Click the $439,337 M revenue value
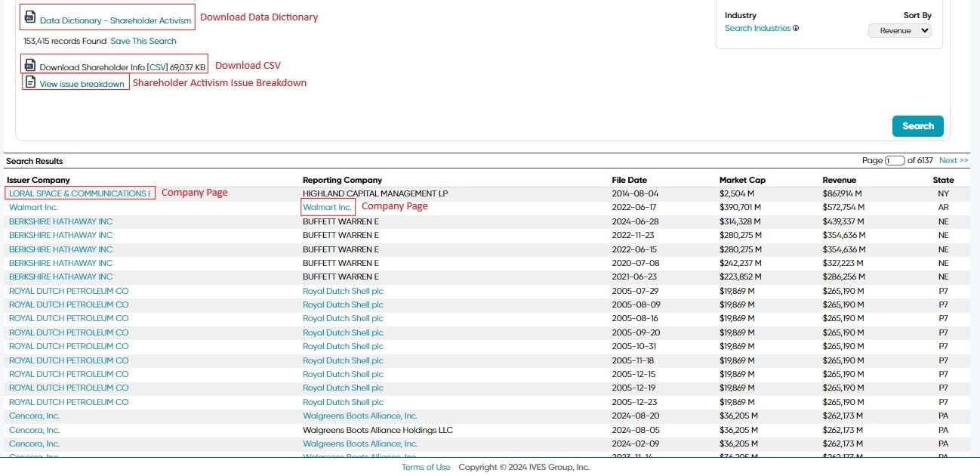Screen dimensions: 980x476 pyautogui.click(x=843, y=221)
